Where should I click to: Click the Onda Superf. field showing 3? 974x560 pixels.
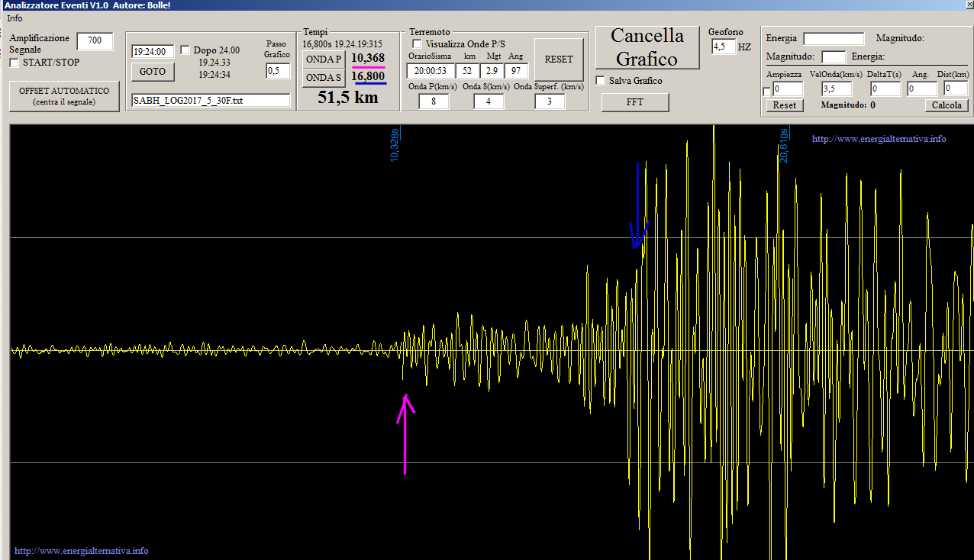coord(550,101)
